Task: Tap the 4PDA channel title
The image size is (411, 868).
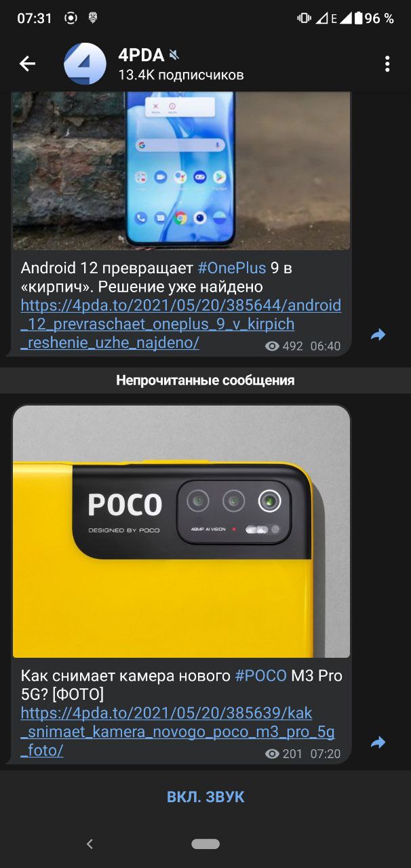Action: coord(141,55)
